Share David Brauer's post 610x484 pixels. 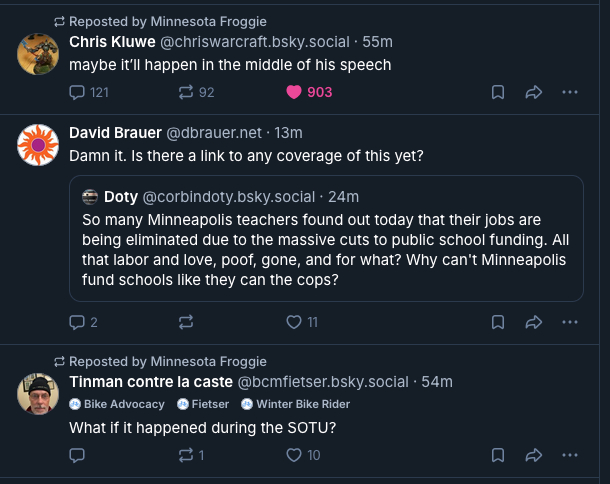point(533,322)
